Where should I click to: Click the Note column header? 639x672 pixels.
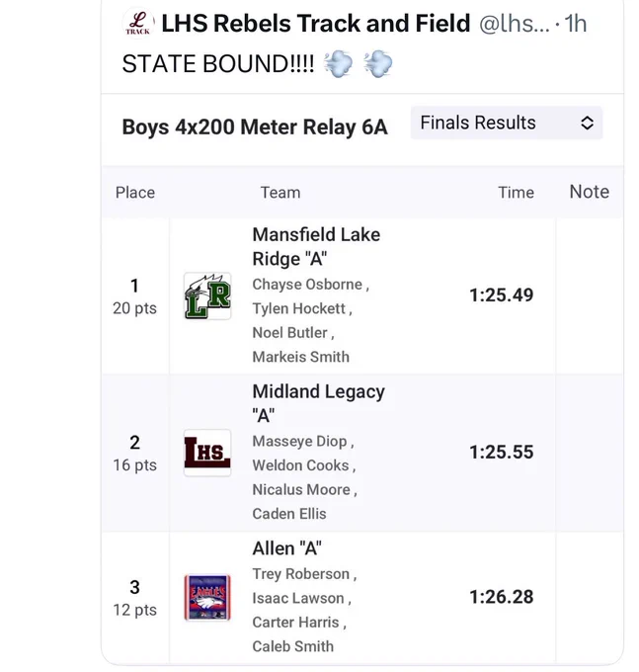tap(589, 192)
